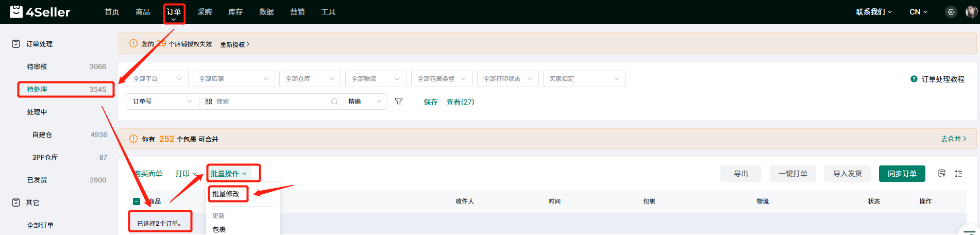Click the magnifier search icon
The image size is (980, 235).
point(334,102)
